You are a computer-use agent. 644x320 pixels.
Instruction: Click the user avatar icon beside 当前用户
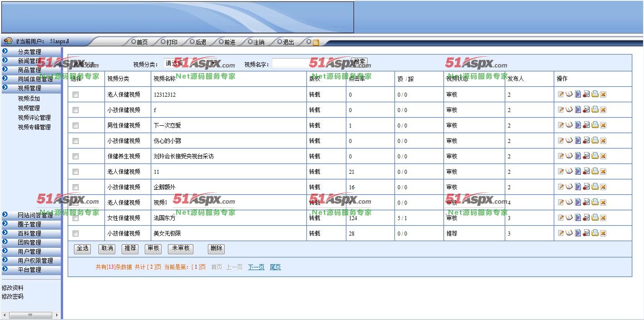tap(8, 41)
